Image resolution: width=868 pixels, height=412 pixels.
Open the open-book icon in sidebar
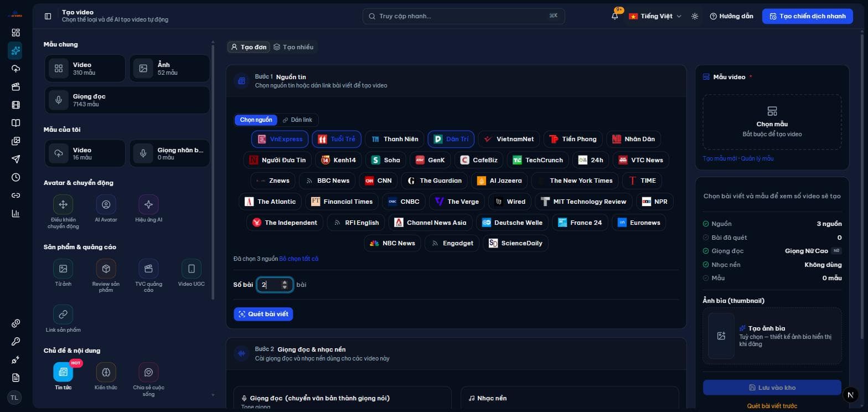tap(15, 123)
